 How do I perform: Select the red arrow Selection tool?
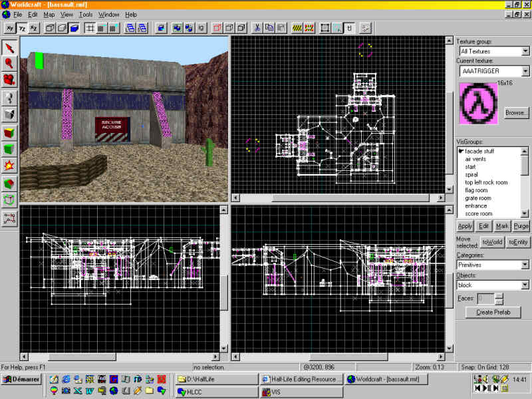tap(9, 47)
